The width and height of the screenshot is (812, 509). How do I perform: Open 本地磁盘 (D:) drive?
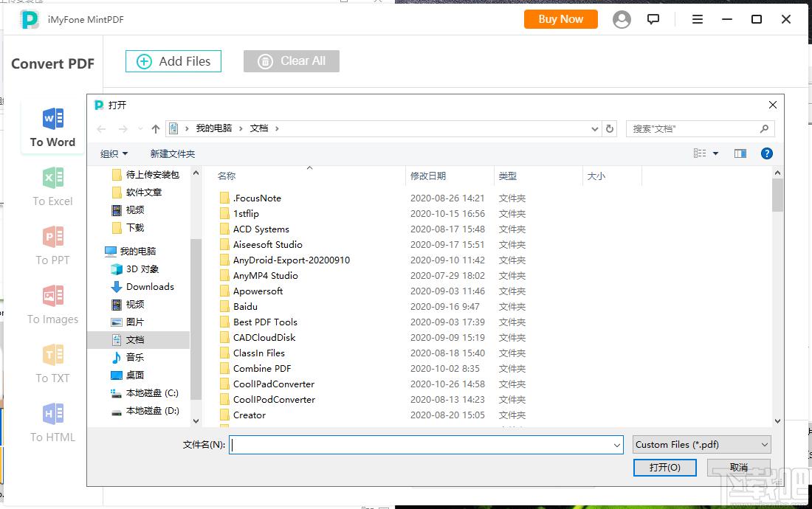coord(145,411)
